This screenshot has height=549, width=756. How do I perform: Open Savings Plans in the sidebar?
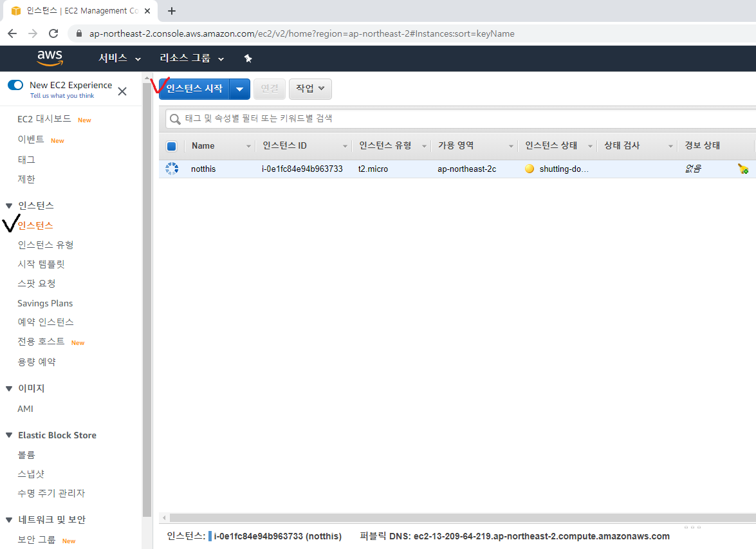click(45, 303)
